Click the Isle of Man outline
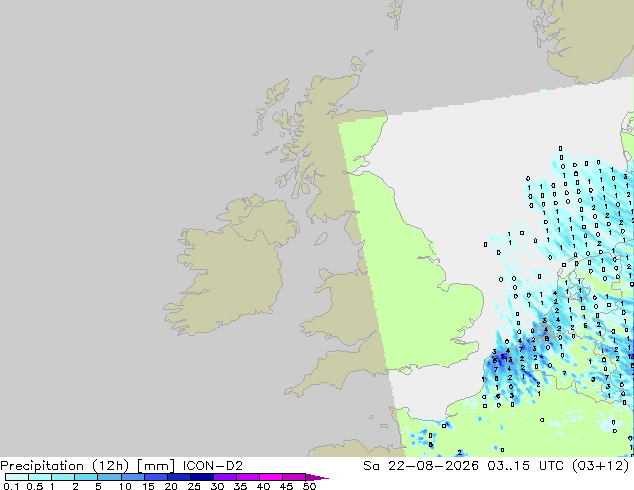Viewport: 634px width, 490px height. [321, 239]
